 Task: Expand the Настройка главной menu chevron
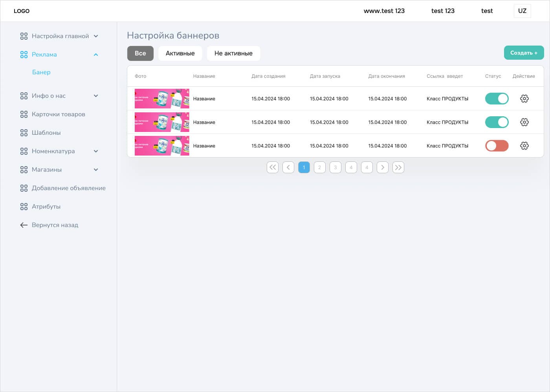tap(96, 36)
